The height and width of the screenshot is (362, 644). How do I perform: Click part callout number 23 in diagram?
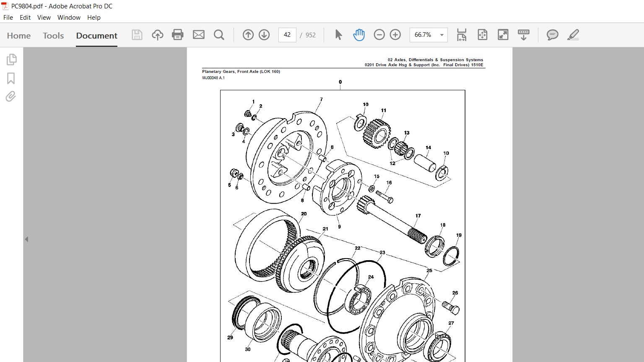[x=382, y=253]
